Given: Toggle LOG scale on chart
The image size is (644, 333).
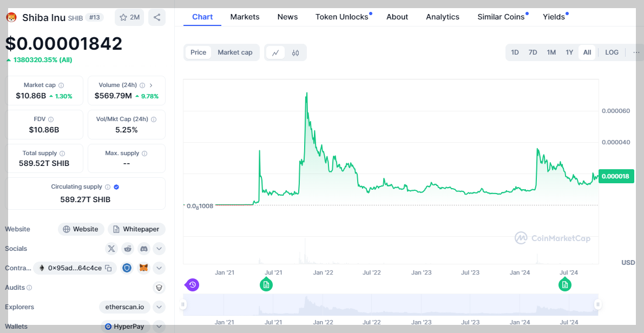Looking at the screenshot, I should click(x=612, y=52).
